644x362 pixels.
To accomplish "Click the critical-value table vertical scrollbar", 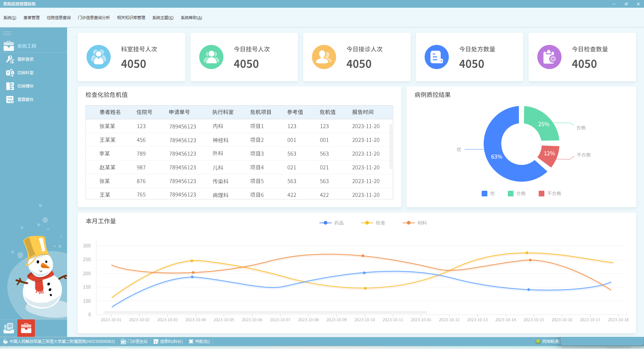I will click(x=391, y=146).
